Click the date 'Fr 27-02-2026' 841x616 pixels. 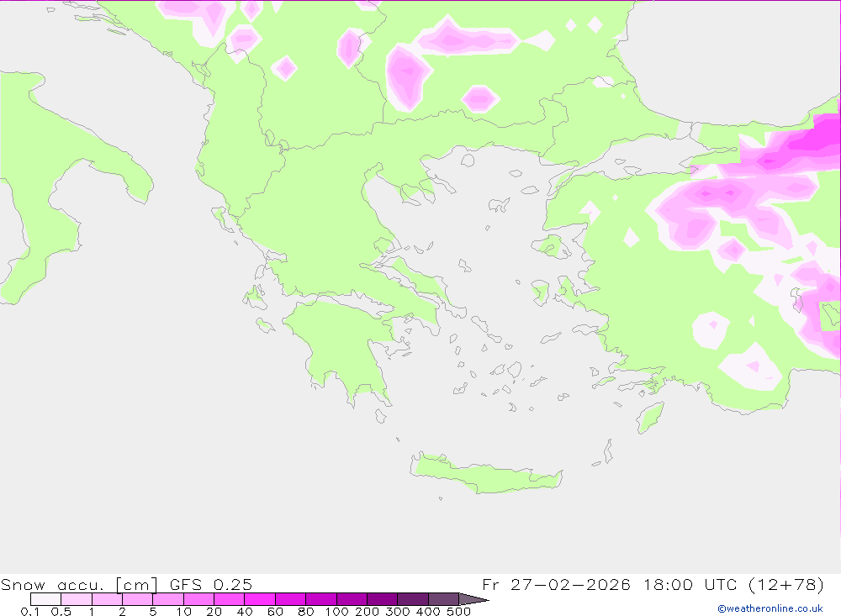click(556, 584)
